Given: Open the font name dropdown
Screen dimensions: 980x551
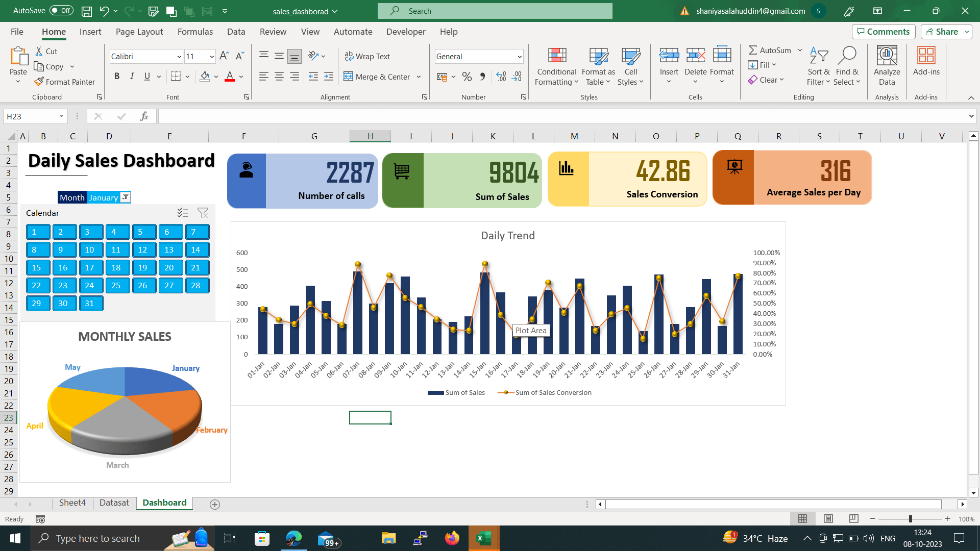Looking at the screenshot, I should [x=179, y=57].
